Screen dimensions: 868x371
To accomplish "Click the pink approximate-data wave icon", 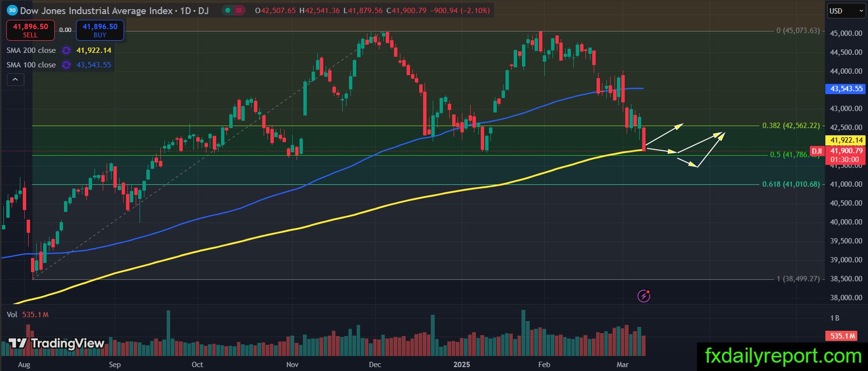I will coord(239,10).
